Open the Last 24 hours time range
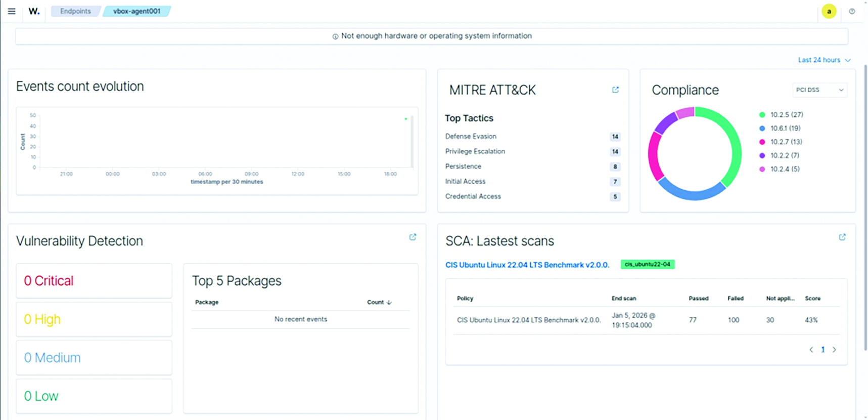 coord(824,60)
